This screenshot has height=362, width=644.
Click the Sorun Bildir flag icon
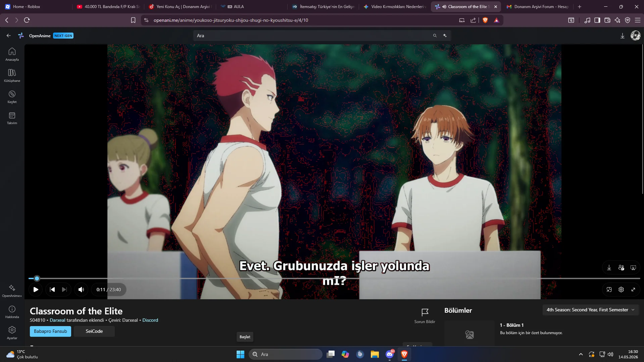(425, 312)
